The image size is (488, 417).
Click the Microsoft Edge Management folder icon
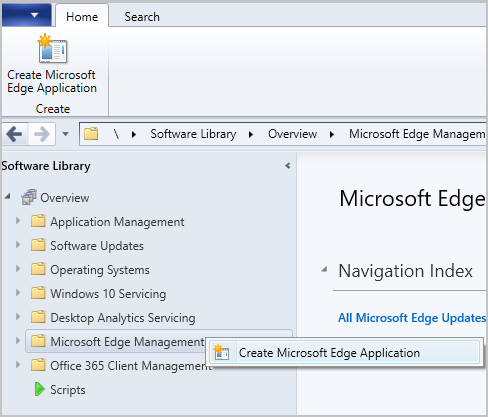click(38, 341)
